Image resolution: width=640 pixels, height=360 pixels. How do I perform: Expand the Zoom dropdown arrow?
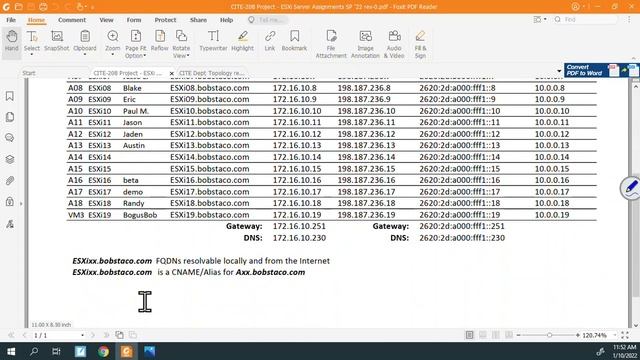(x=113, y=55)
